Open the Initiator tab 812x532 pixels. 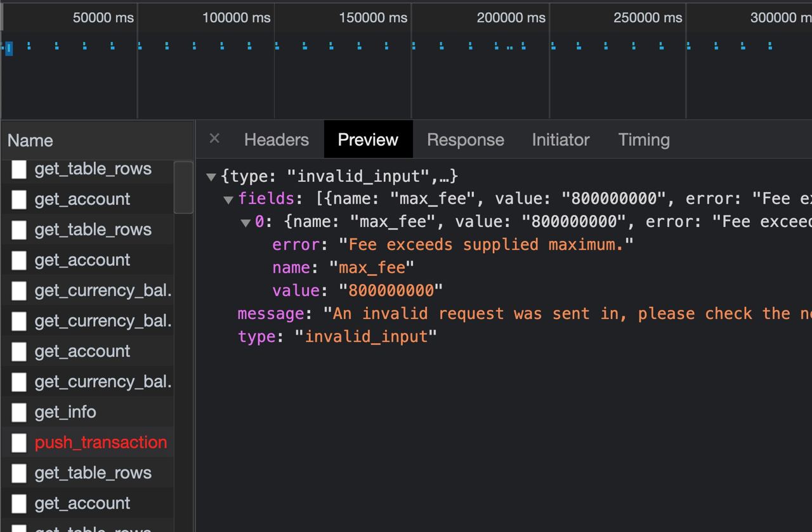[561, 139]
